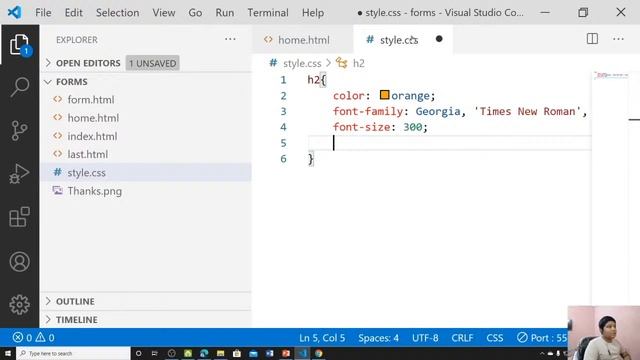Click errors and warnings status indicator

click(x=33, y=338)
